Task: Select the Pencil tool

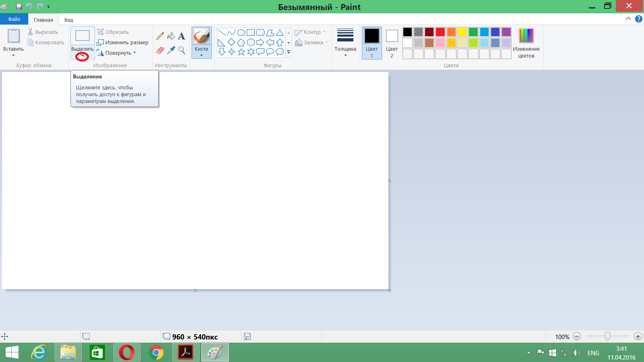Action: tap(160, 36)
